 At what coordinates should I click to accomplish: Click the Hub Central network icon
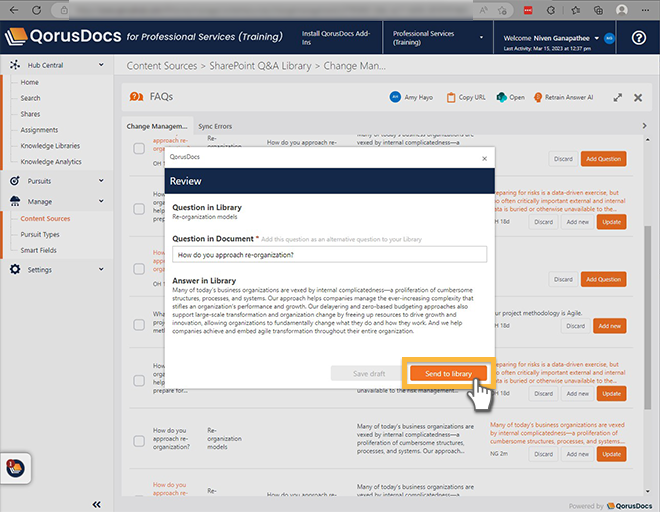(15, 65)
